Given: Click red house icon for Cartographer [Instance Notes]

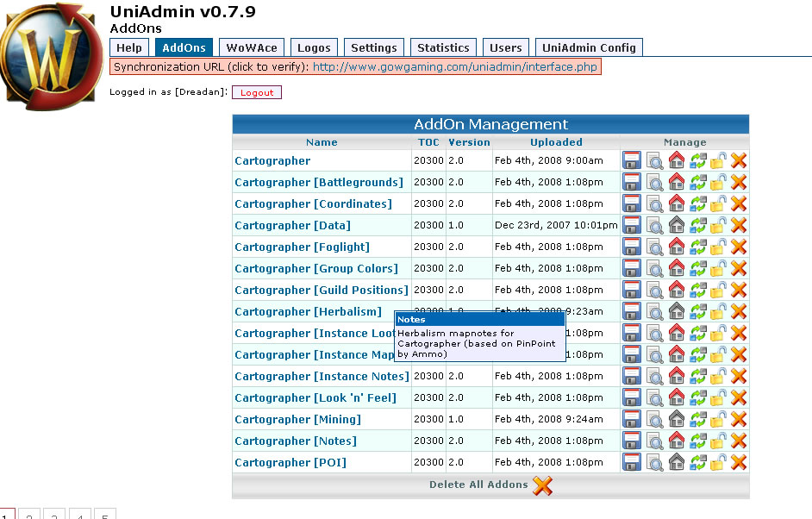Looking at the screenshot, I should (x=677, y=376).
